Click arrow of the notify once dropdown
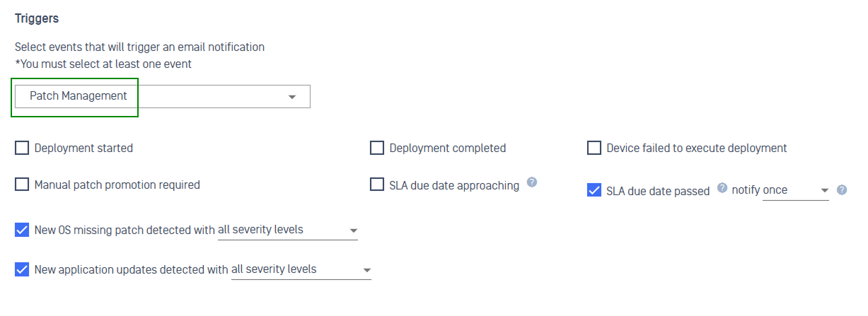Viewport: 868px width, 316px height. tap(825, 191)
